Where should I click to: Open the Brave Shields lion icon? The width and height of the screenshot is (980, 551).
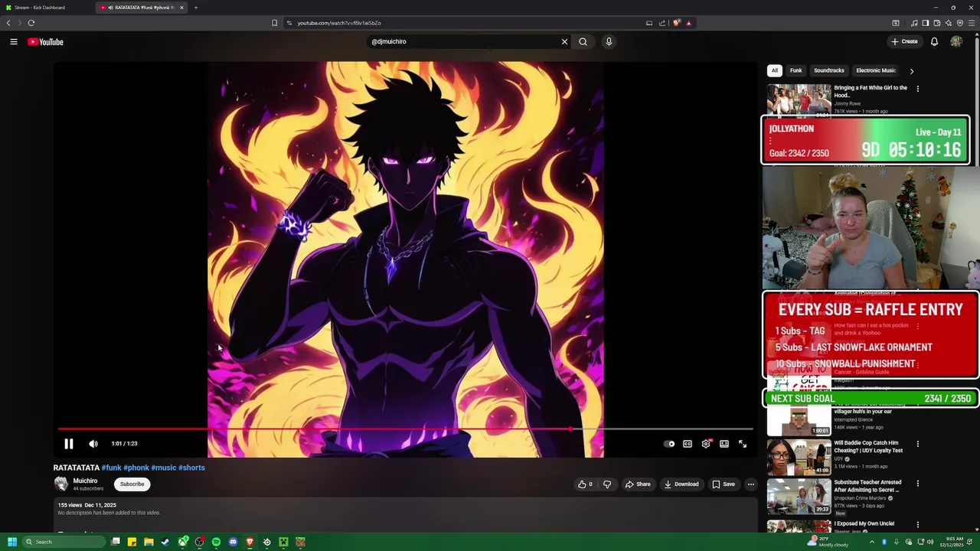coord(676,23)
